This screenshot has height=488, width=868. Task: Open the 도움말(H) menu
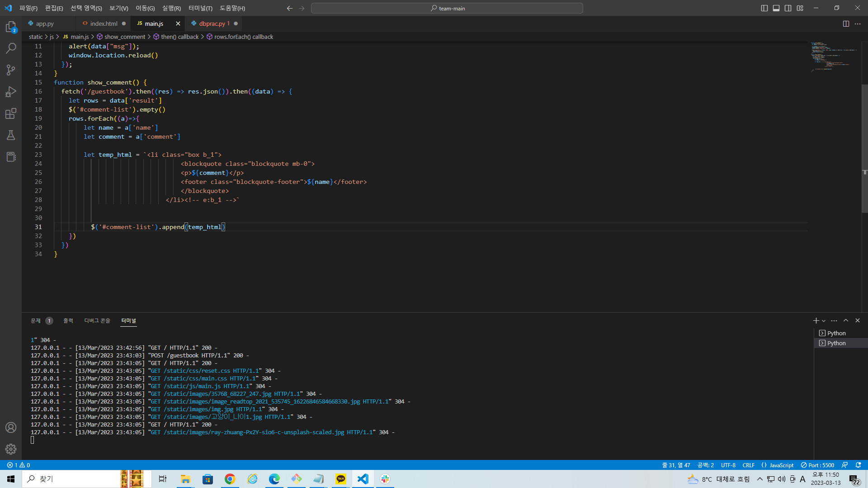point(232,8)
